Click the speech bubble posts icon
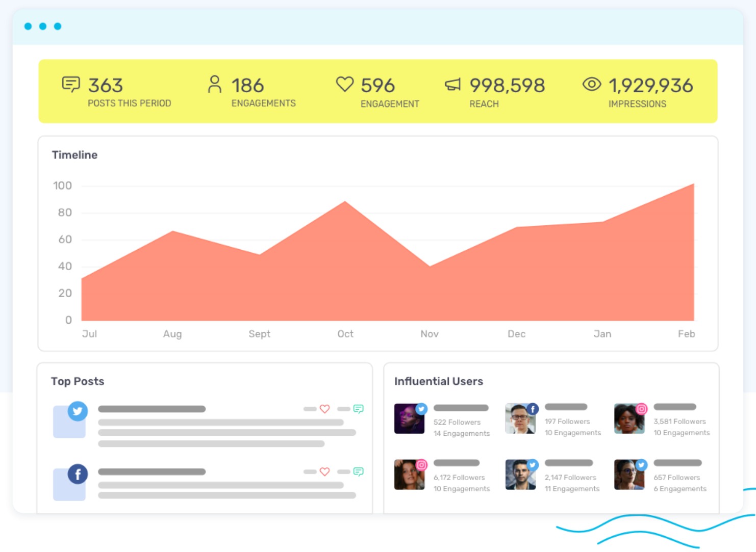756x552 pixels. pos(71,84)
